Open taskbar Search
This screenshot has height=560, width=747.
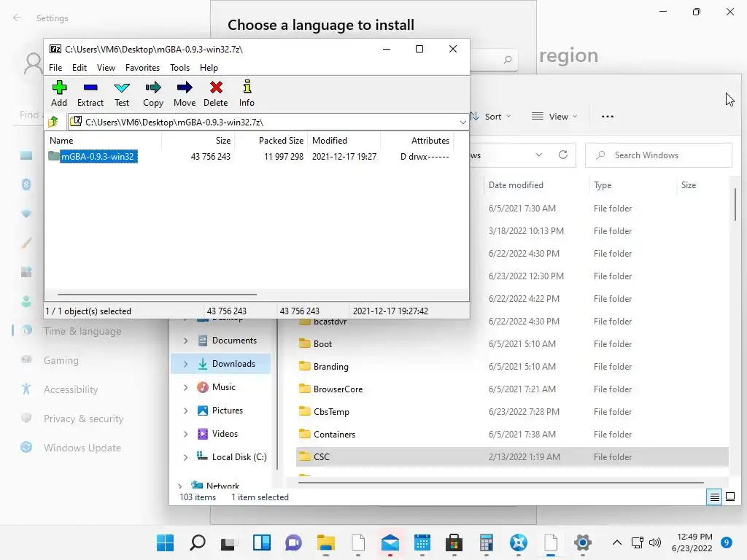[197, 542]
